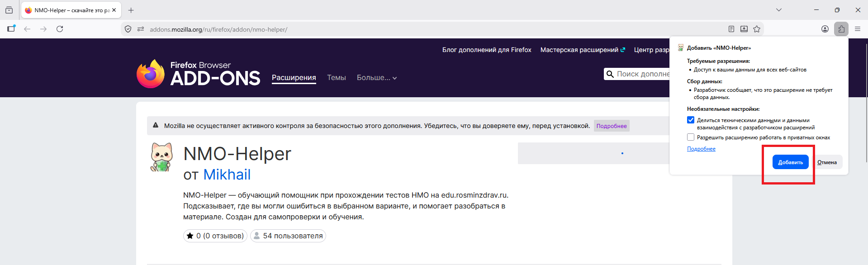Close the NMO-Helper browser tab
The height and width of the screenshot is (265, 868).
tap(114, 10)
